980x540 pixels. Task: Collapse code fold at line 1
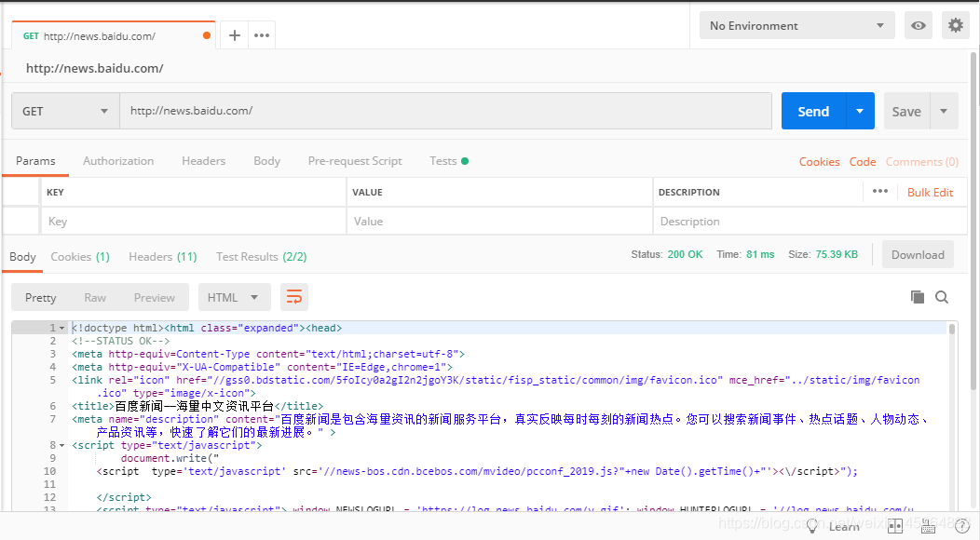(x=61, y=328)
